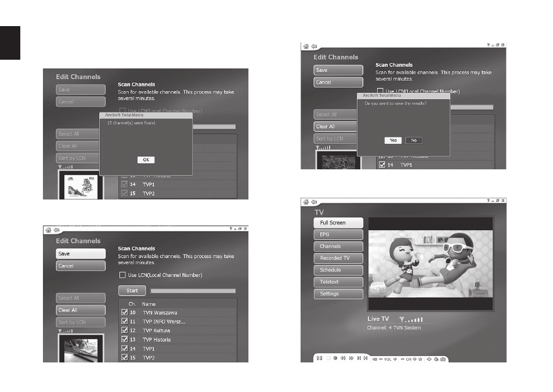
Task: Click the rewind icon in the TV toolbar
Action: coord(343,358)
